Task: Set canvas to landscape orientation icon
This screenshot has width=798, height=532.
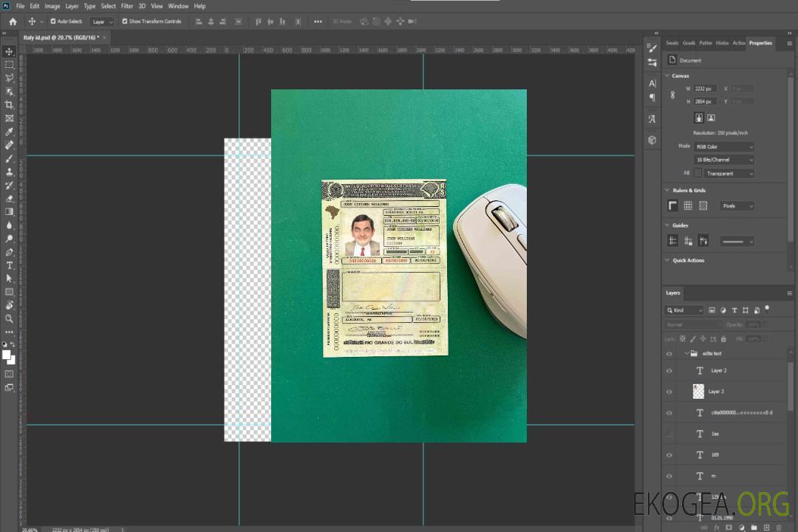Action: point(711,117)
